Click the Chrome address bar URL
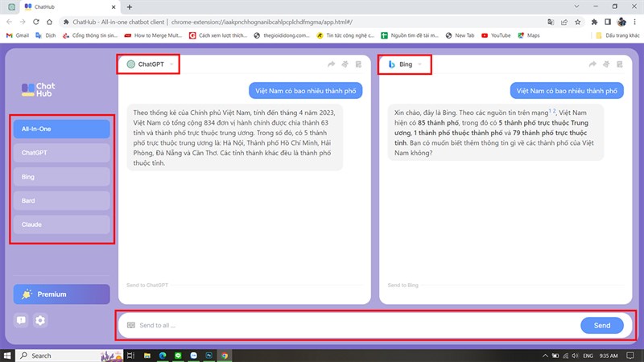 262,23
